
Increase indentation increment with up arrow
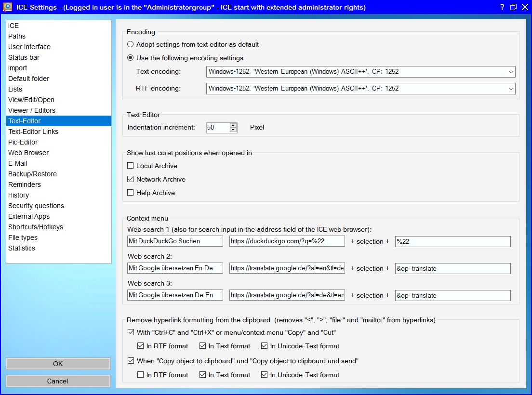[233, 125]
